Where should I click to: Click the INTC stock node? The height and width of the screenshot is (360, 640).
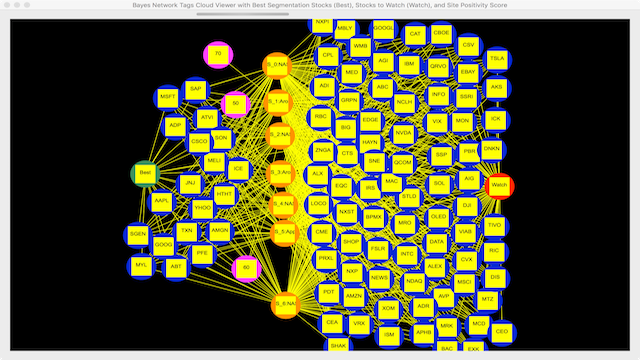tap(407, 255)
